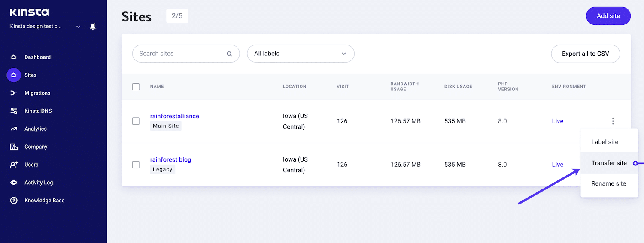Open notifications bell icon
644x243 pixels.
pos(93,27)
